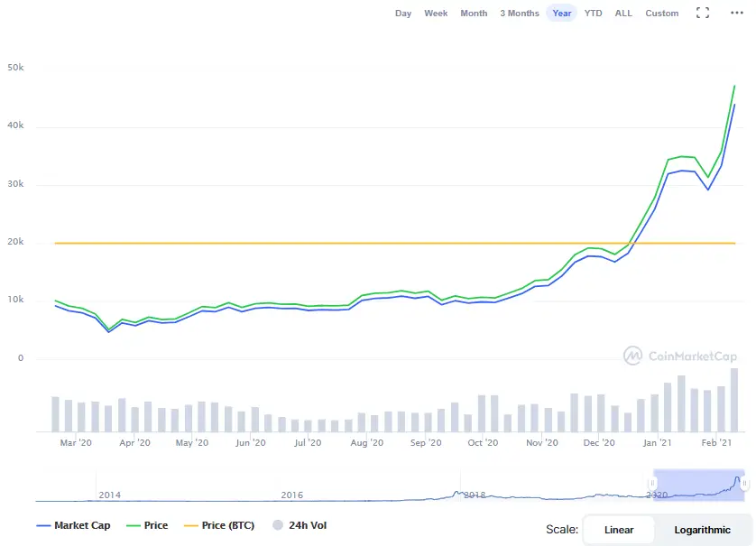Screen dimensions: 756x546
Task: Select the Month time range
Action: click(474, 13)
